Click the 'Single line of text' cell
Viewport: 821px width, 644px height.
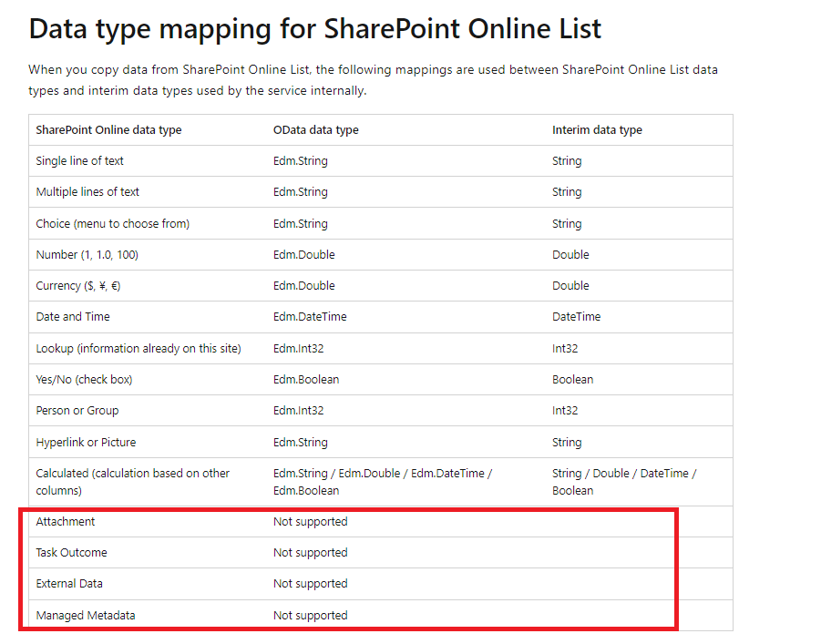tap(79, 160)
